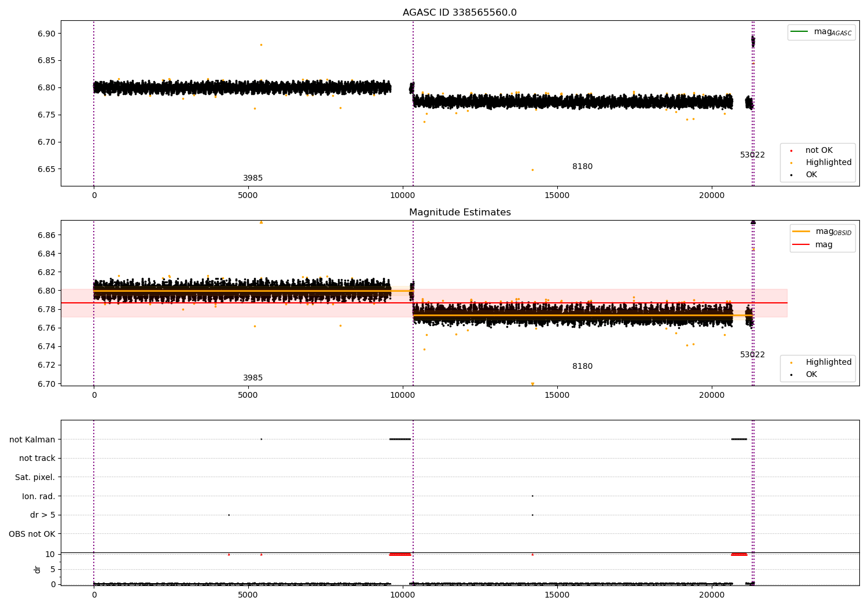Click x-axis tick "10000" under AGASC ID plot

coord(403,195)
